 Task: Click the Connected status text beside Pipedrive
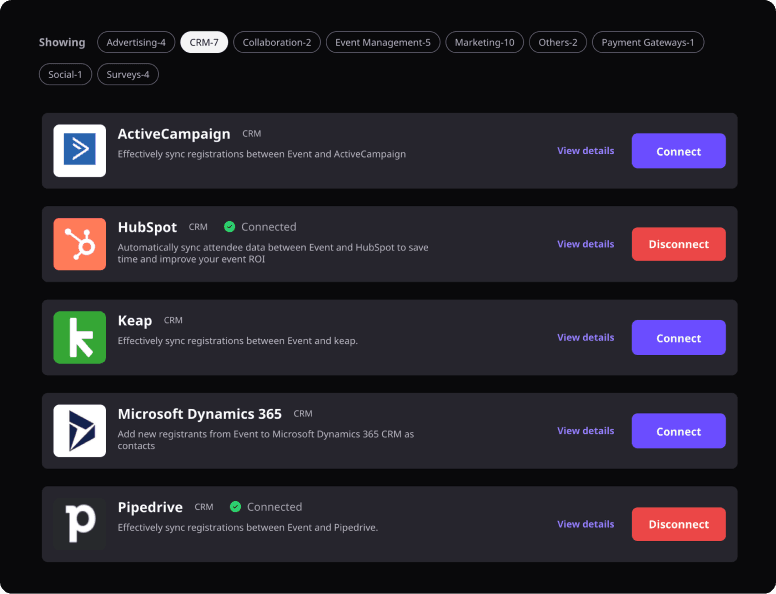point(275,507)
